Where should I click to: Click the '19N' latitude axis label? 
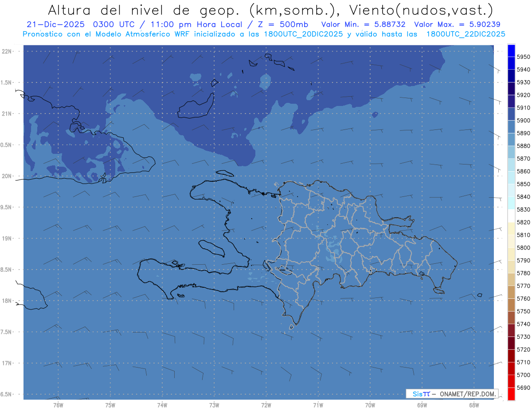[6, 239]
